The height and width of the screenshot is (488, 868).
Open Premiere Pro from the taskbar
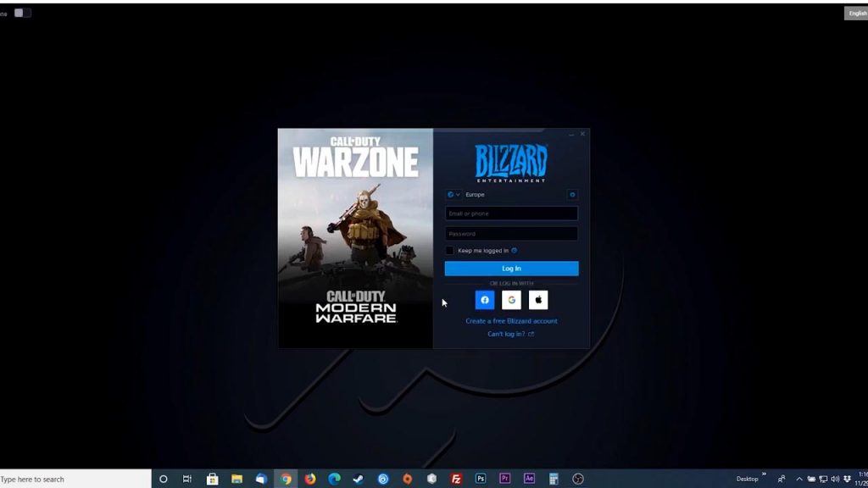505,480
